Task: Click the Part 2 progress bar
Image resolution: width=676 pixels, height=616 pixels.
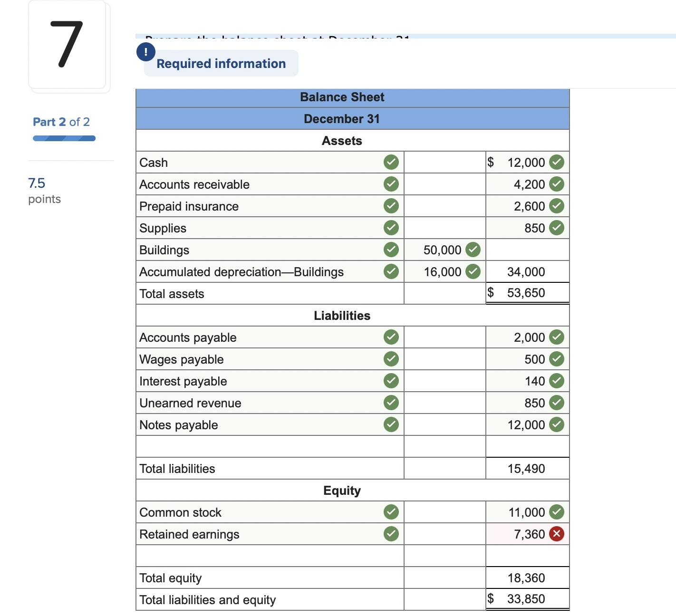Action: [x=64, y=138]
